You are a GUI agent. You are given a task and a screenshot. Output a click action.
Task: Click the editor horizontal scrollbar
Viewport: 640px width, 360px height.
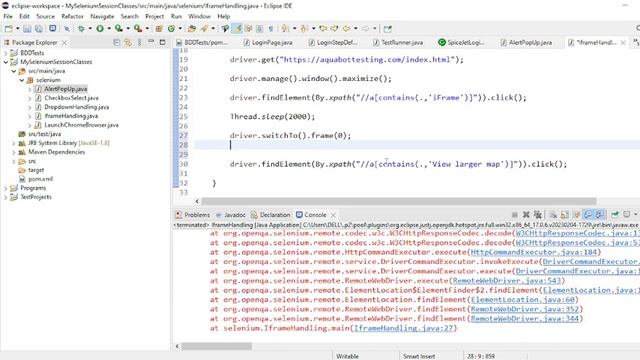click(x=399, y=201)
